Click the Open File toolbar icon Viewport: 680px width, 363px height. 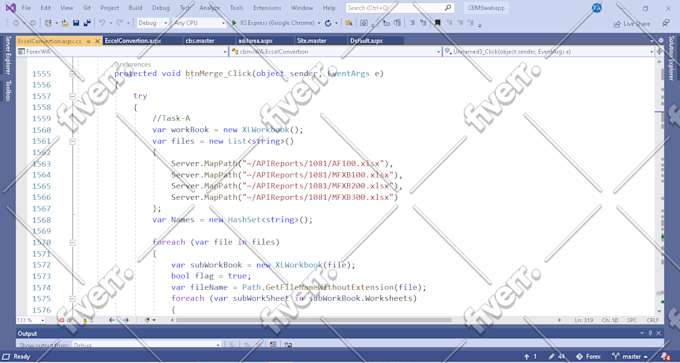tap(65, 23)
